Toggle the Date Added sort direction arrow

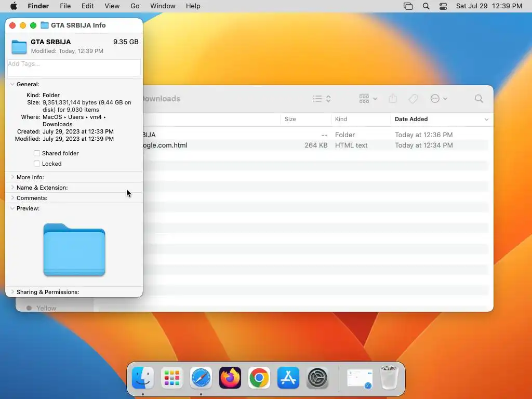point(486,119)
